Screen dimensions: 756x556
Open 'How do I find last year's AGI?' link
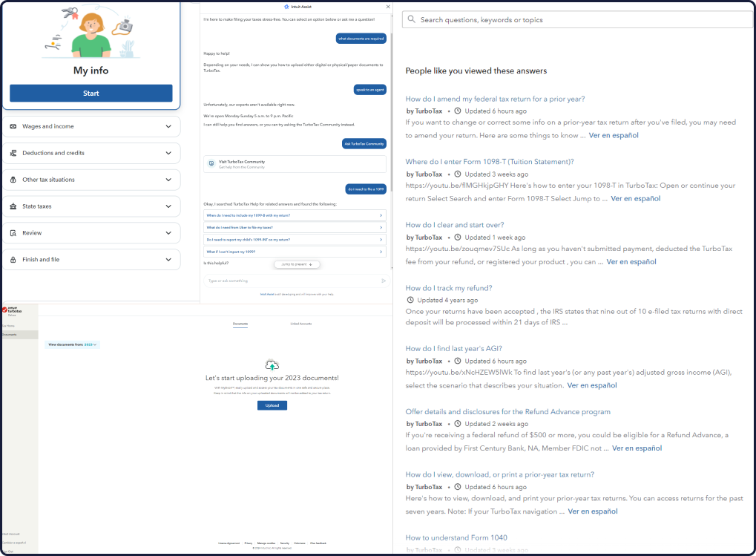click(454, 348)
